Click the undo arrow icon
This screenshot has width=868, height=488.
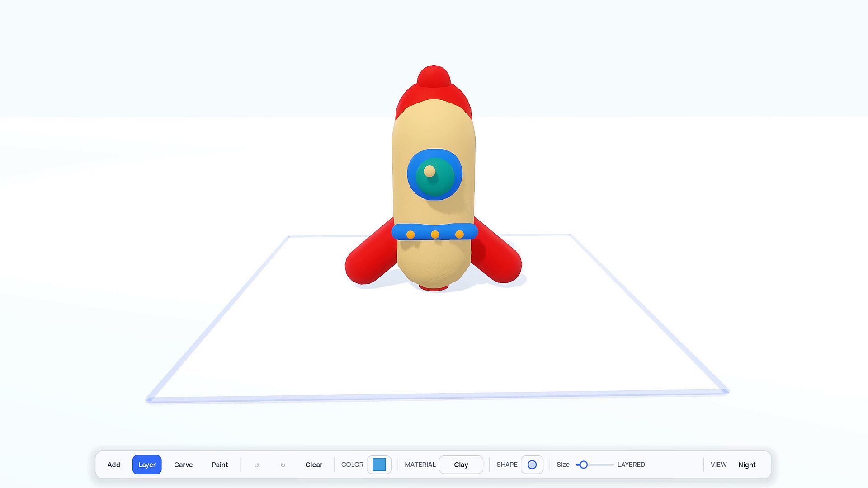coord(256,465)
